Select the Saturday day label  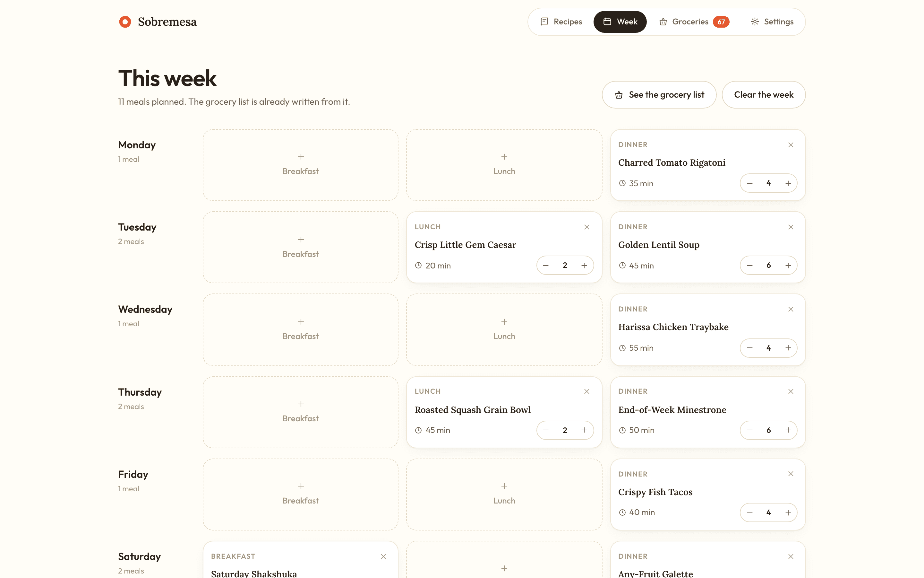pyautogui.click(x=139, y=556)
